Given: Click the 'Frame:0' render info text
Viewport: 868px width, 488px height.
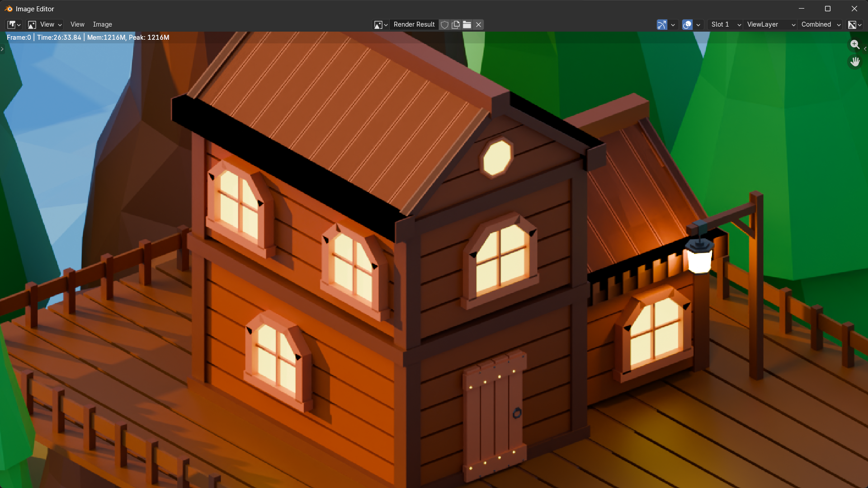Looking at the screenshot, I should point(19,38).
